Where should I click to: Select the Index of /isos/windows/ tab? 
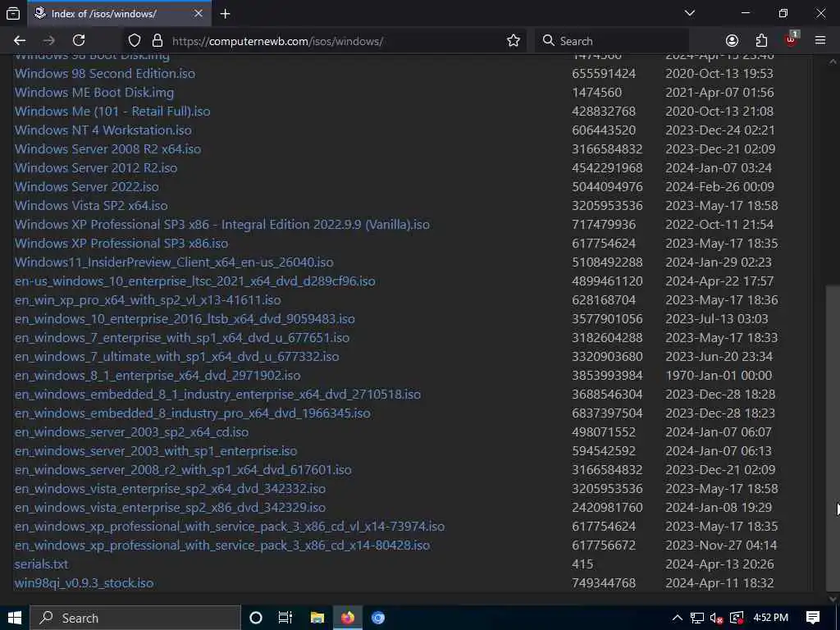tap(121, 14)
